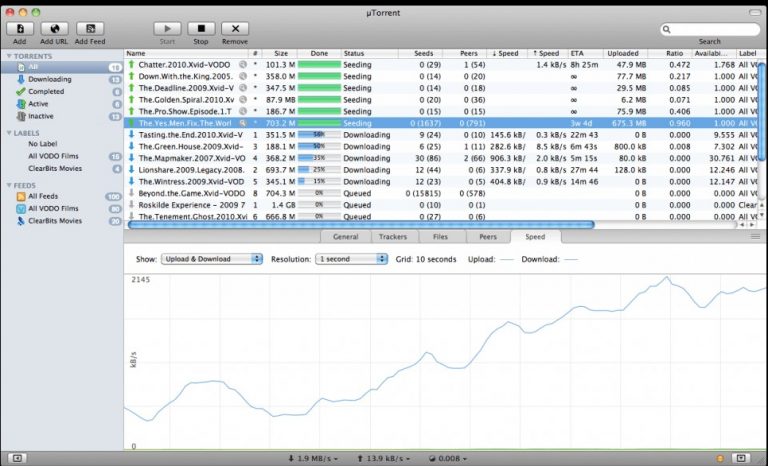
Task: Select Downloading filter in sidebar
Action: click(x=62, y=79)
